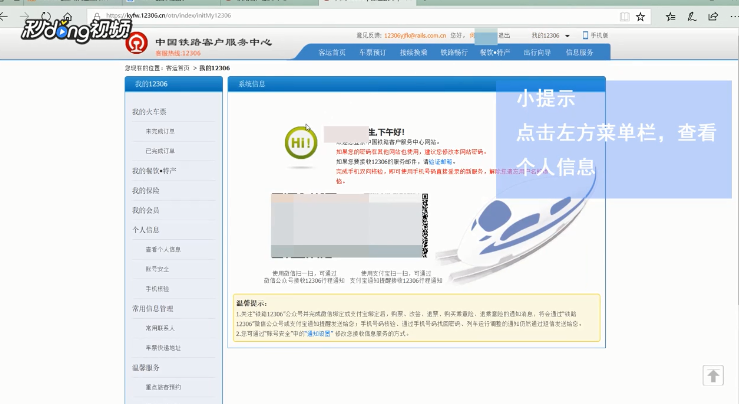Open the reading view book icon
The width and height of the screenshot is (739, 404).
624,17
